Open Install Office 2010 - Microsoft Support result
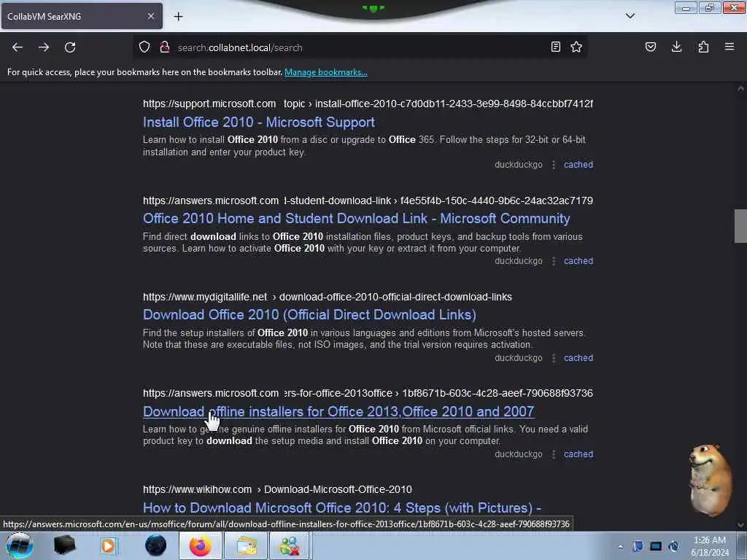747x560 pixels. pos(259,122)
